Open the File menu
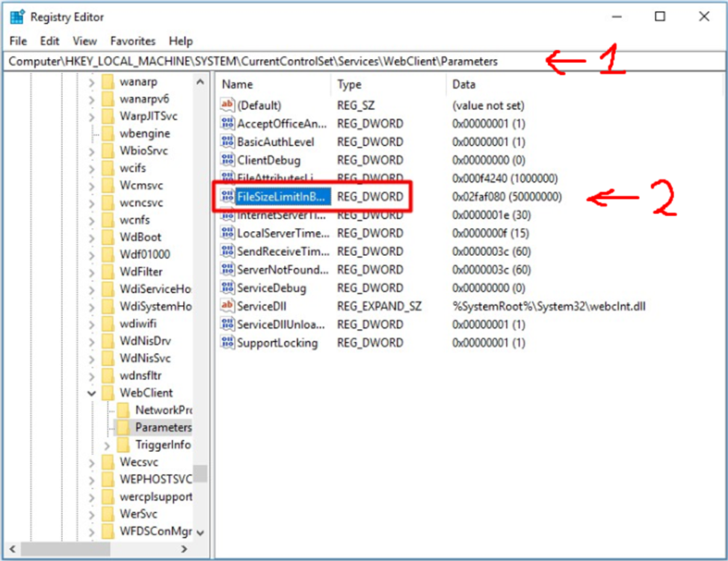 pos(18,41)
